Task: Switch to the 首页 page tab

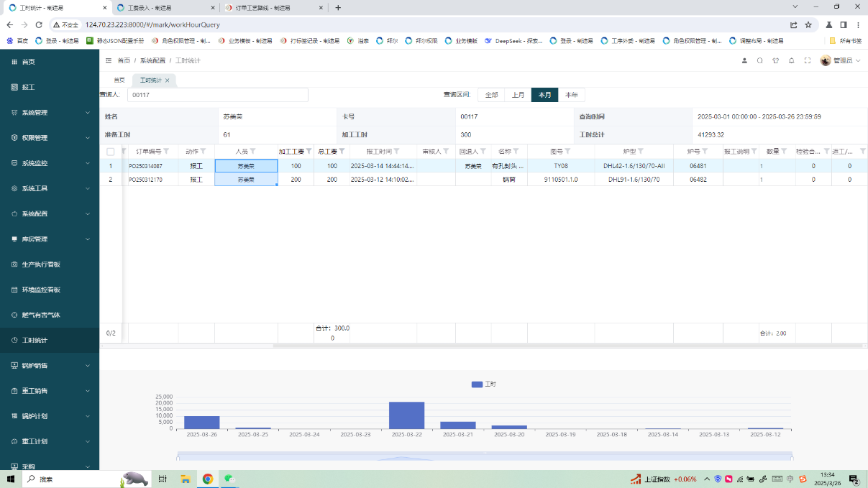Action: click(119, 80)
